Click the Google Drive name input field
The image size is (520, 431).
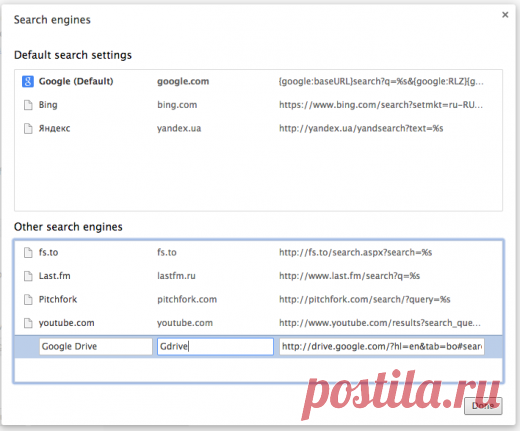(96, 346)
